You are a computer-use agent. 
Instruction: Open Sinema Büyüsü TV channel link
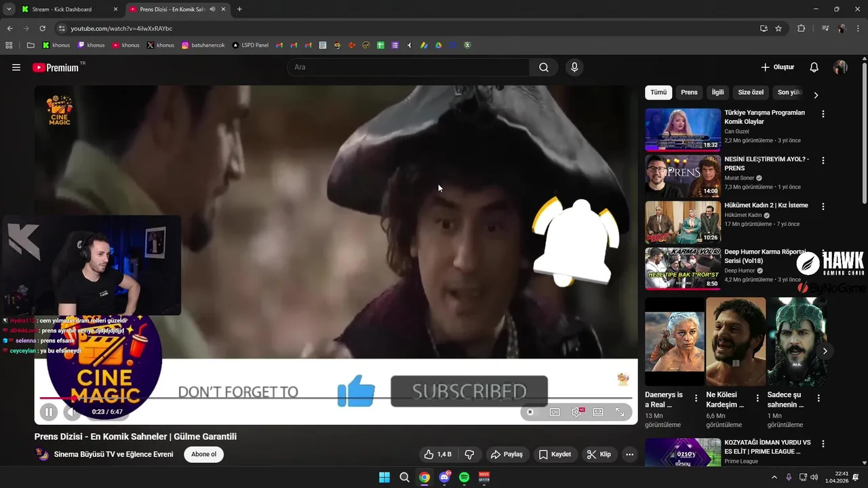tap(113, 454)
